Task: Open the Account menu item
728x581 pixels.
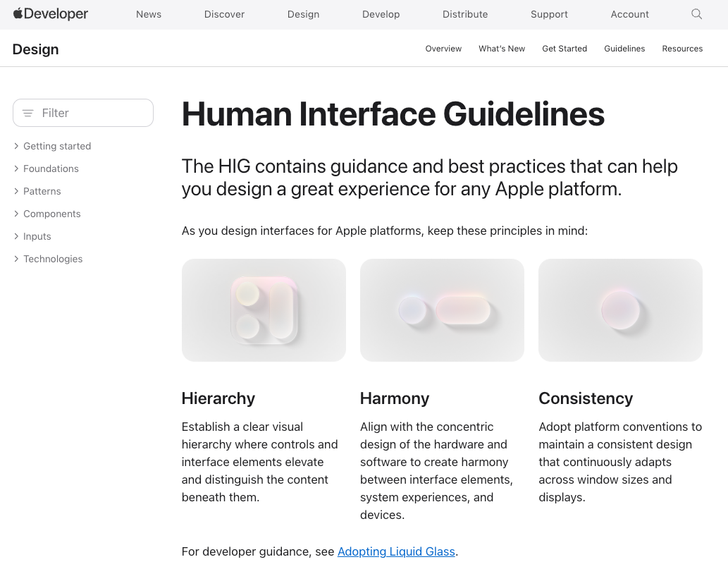Action: [629, 14]
